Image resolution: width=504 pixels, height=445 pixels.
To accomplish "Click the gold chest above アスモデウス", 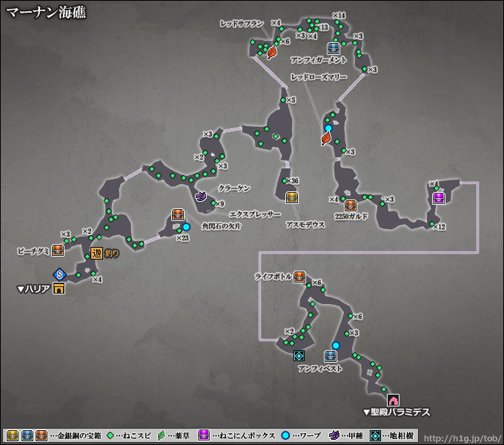I will [292, 197].
